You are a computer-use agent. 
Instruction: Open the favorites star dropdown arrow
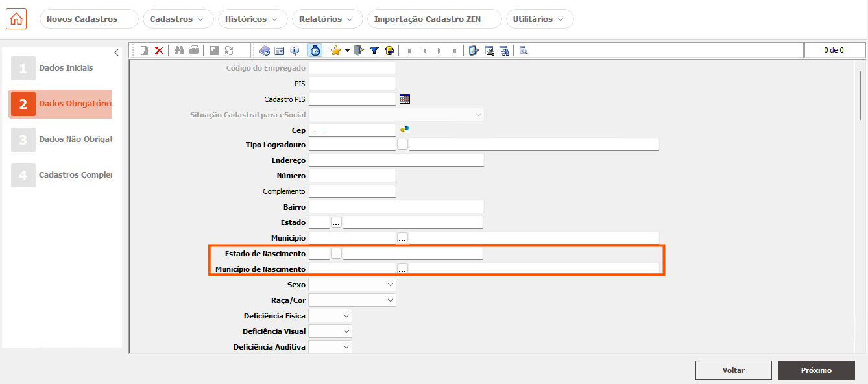pyautogui.click(x=347, y=51)
